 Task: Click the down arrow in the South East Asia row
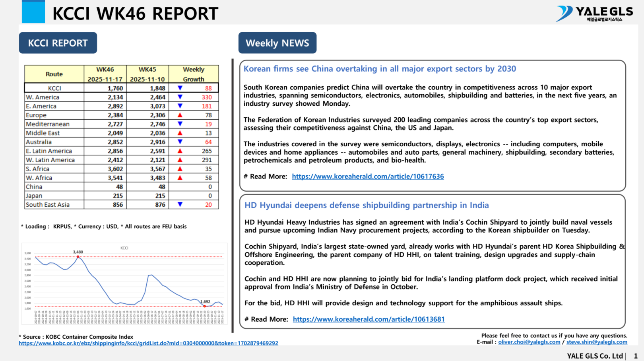180,204
